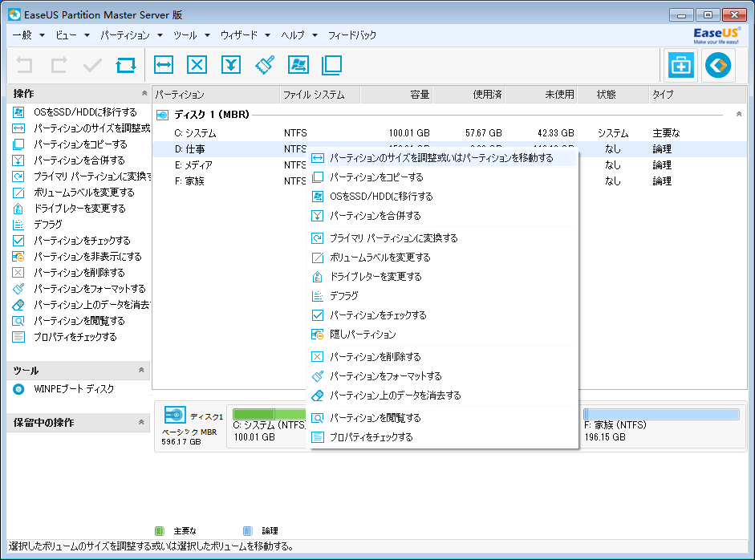Open the フィードバック menu item
Image resolution: width=755 pixels, height=560 pixels.
352,35
